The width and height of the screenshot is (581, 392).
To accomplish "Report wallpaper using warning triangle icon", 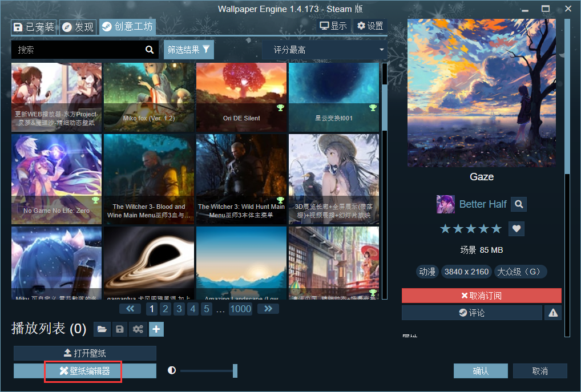I will (x=553, y=313).
